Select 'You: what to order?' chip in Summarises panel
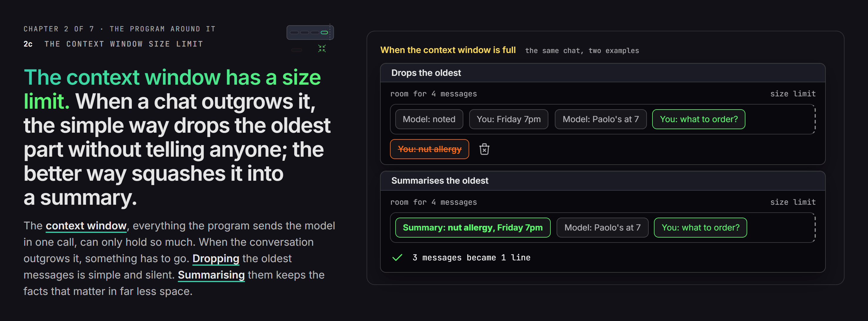Image resolution: width=868 pixels, height=321 pixels. (x=700, y=228)
